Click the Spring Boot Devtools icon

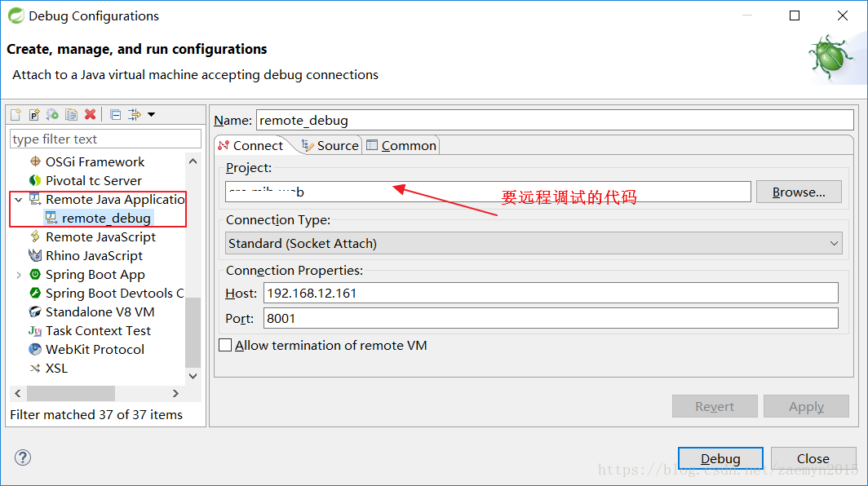[35, 294]
